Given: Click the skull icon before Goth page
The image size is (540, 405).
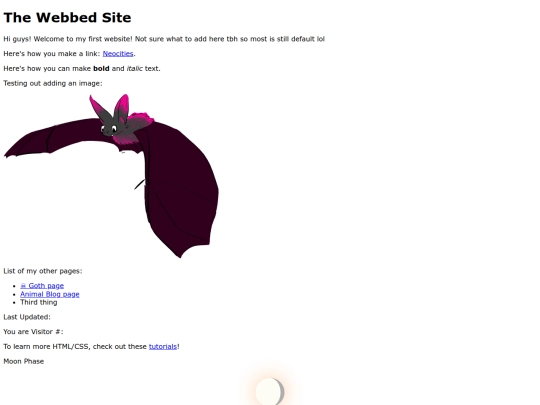Looking at the screenshot, I should 23,286.
